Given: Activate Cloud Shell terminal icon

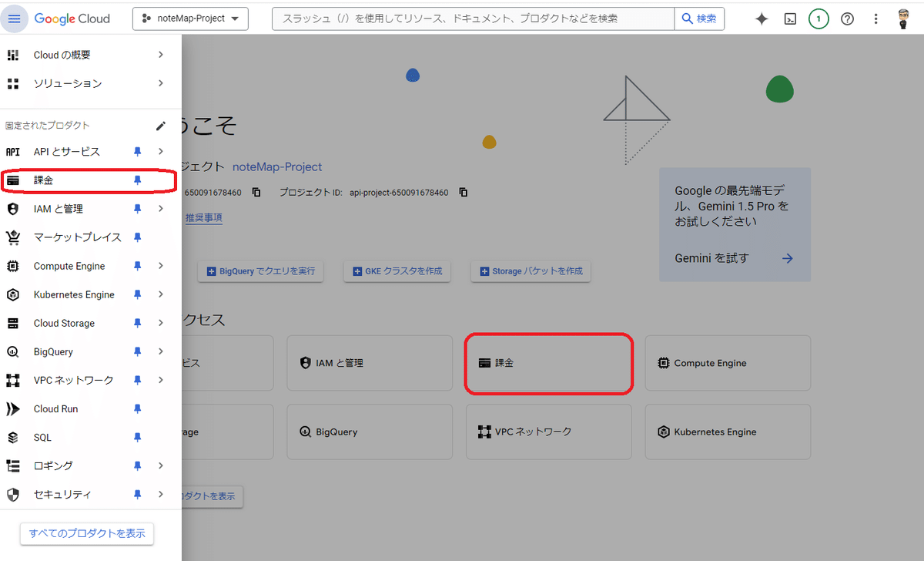Looking at the screenshot, I should click(x=790, y=19).
